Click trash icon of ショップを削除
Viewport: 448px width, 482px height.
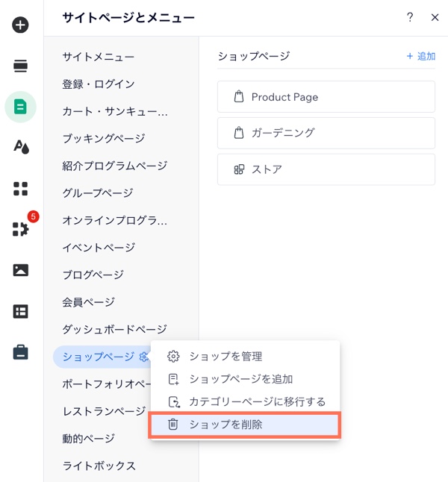[173, 425]
